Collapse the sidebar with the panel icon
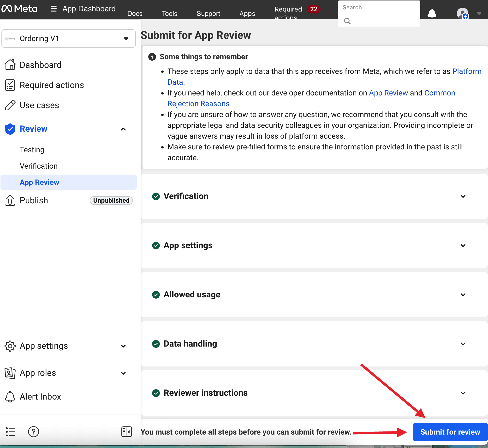The height and width of the screenshot is (448, 488). 127,432
